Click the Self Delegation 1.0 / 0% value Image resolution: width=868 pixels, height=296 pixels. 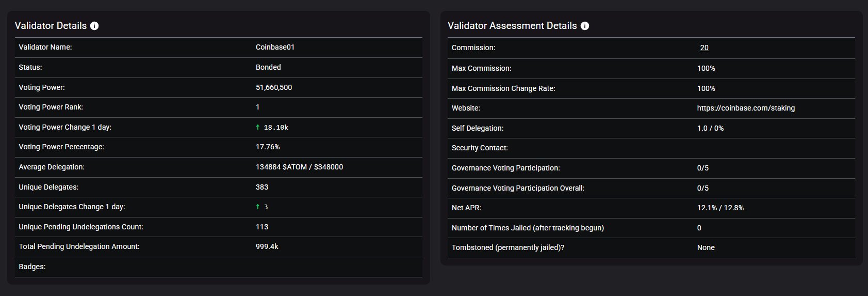(x=710, y=128)
